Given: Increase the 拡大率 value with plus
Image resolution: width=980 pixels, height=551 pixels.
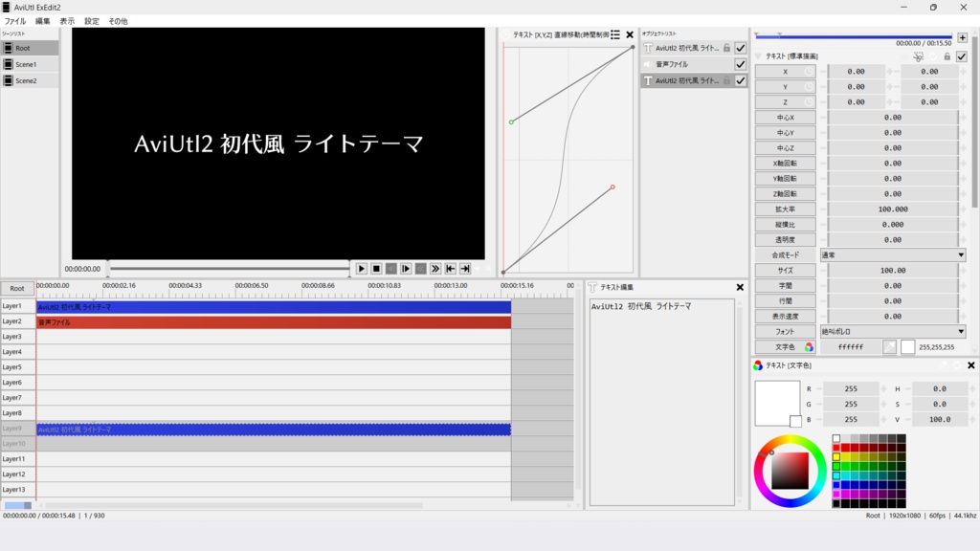Looking at the screenshot, I should click(963, 209).
